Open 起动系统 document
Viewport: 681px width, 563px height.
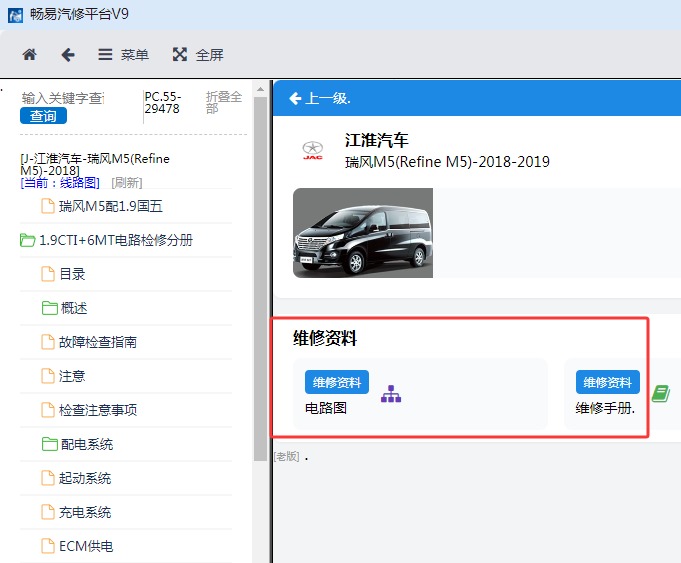click(85, 478)
